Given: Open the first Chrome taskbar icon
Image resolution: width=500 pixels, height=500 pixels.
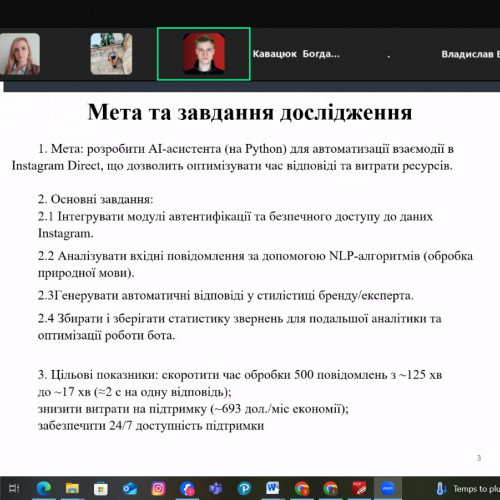Looking at the screenshot, I should [302, 489].
